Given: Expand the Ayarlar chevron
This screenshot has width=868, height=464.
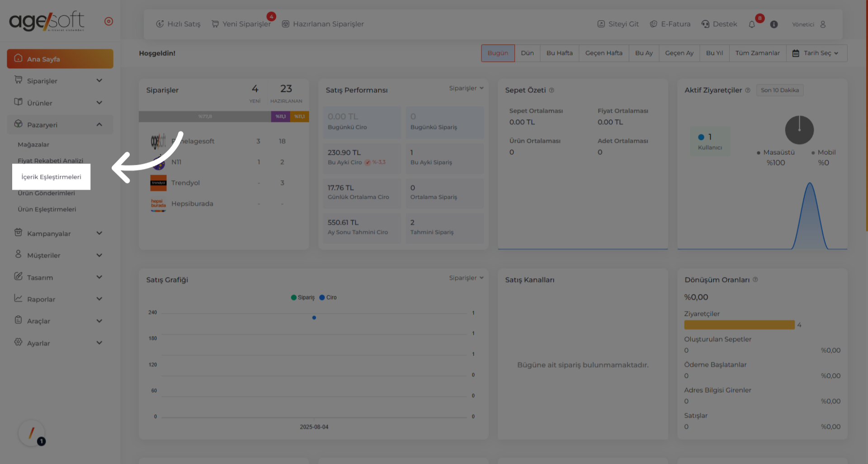Looking at the screenshot, I should click(99, 342).
